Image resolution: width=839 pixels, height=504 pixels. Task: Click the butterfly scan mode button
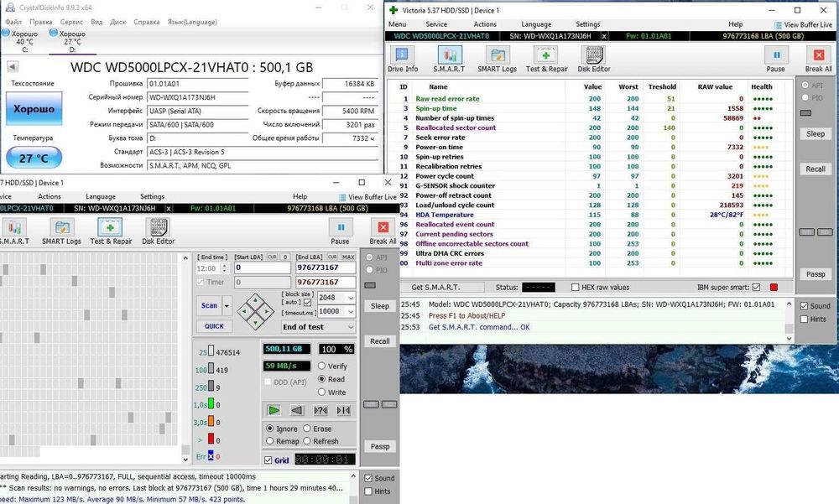[x=343, y=410]
